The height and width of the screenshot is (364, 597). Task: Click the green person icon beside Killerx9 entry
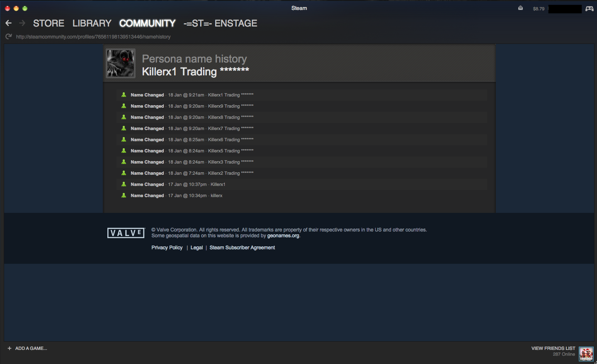(124, 106)
